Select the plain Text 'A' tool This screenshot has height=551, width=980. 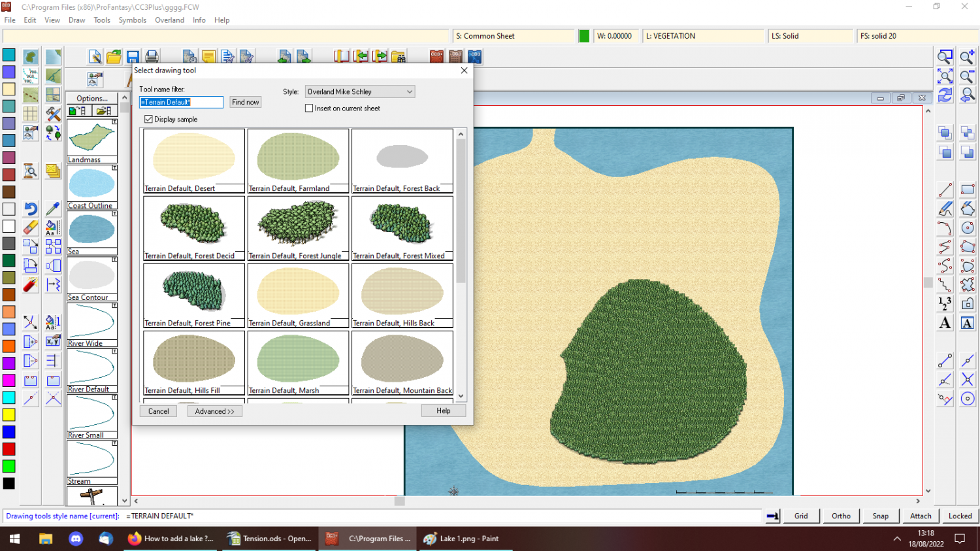945,323
